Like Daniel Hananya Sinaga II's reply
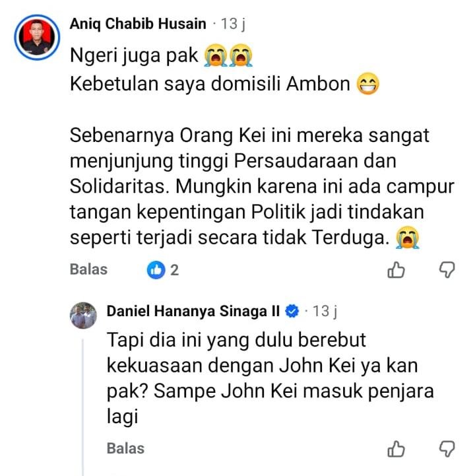The height and width of the screenshot is (476, 475). [396, 449]
